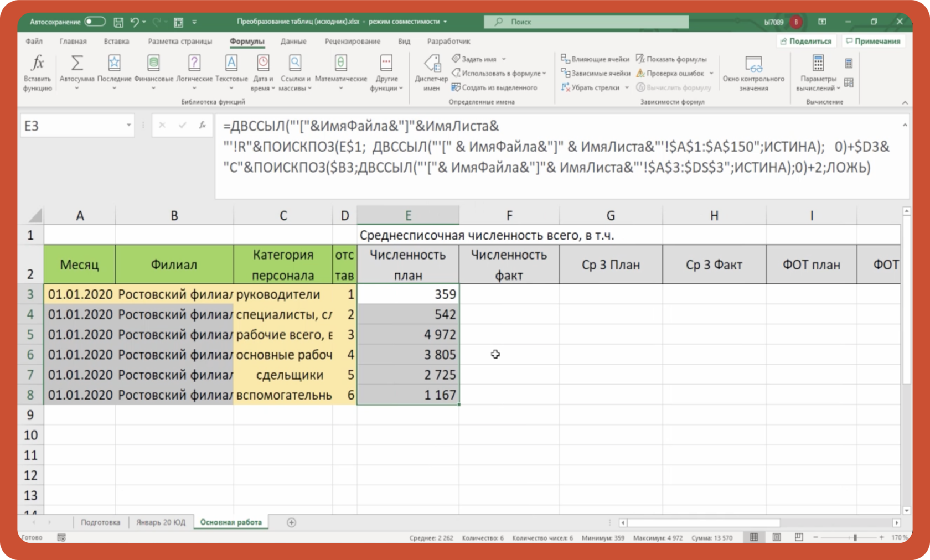Open Math (Математические) functions icon
Viewport: 930px width, 560px height.
pos(341,63)
